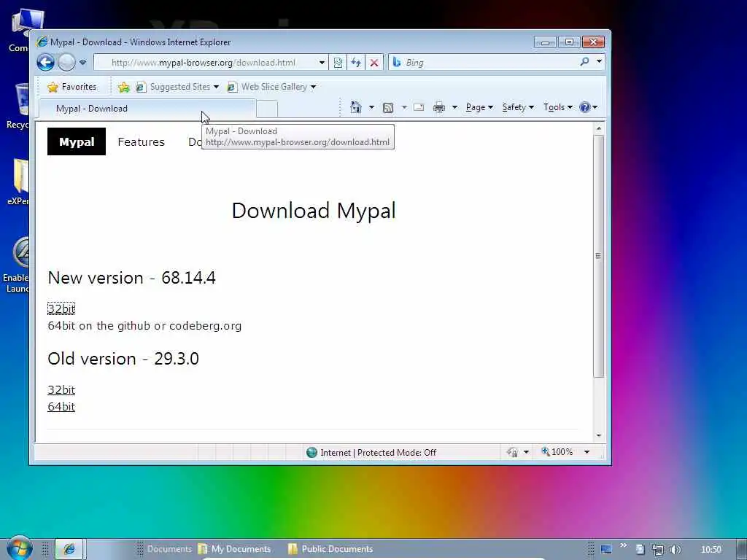
Task: Click the red Stop loading icon
Action: pos(374,63)
